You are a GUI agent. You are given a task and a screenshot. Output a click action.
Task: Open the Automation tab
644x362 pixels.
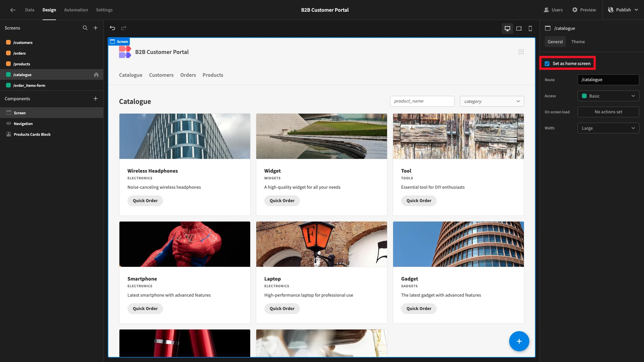76,10
